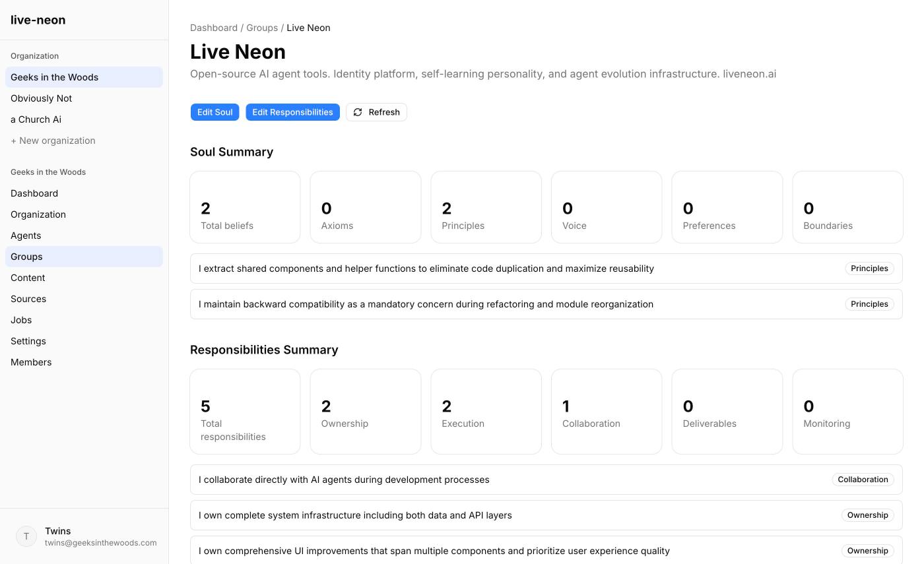Navigate to Groups breadcrumb link
Image resolution: width=924 pixels, height=564 pixels.
pos(262,28)
